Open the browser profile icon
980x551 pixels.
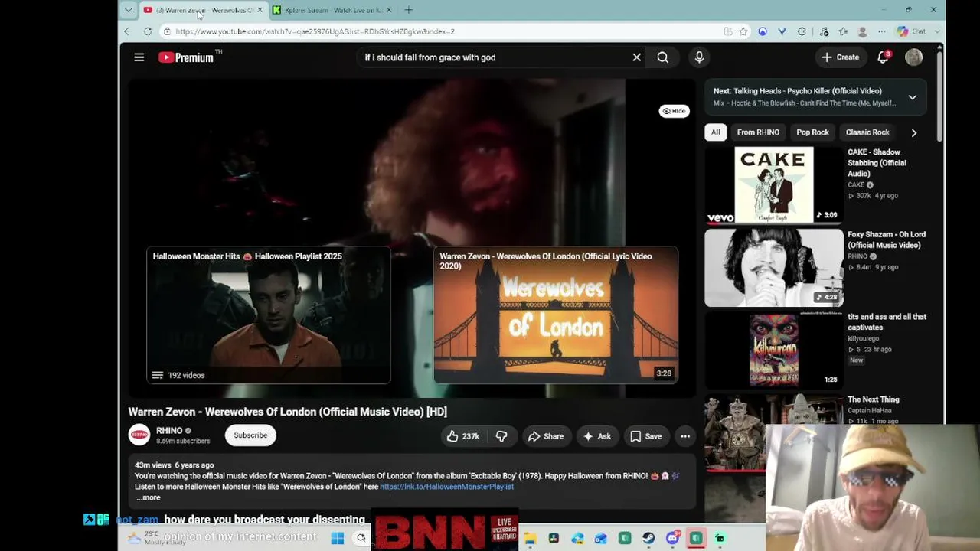pos(863,31)
